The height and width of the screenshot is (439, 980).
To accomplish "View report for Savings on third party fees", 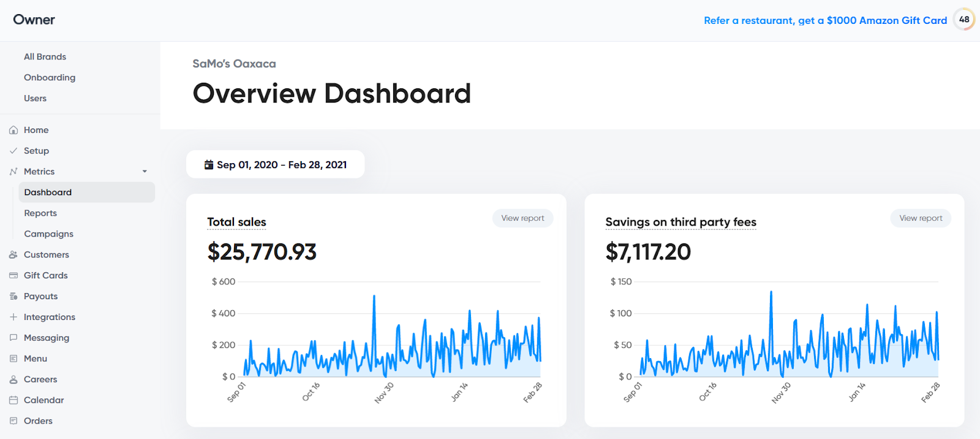I will click(x=921, y=218).
